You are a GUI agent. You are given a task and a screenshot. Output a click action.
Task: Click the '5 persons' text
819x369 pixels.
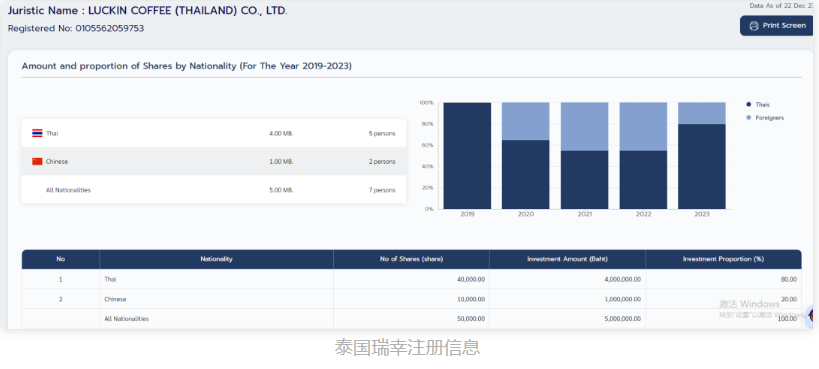click(382, 134)
